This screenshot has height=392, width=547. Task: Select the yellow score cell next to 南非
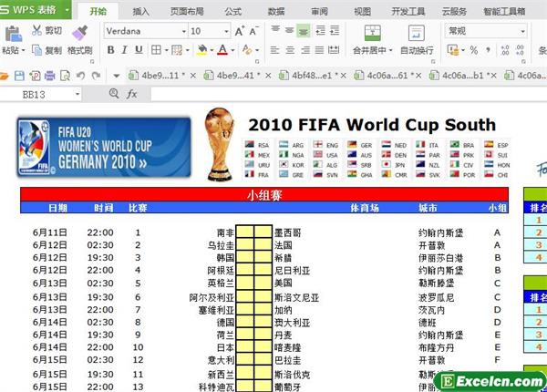tap(245, 232)
